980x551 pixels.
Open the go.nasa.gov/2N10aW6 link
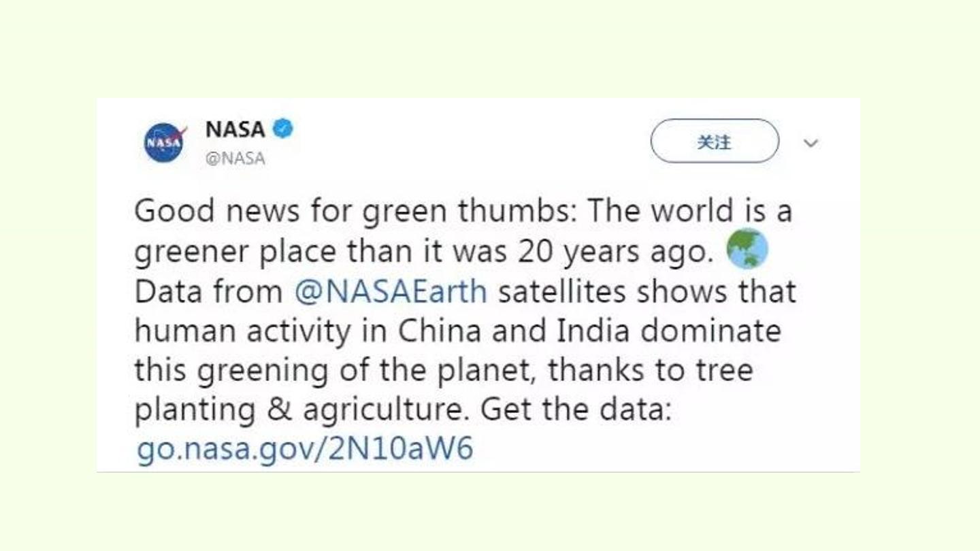click(x=305, y=450)
